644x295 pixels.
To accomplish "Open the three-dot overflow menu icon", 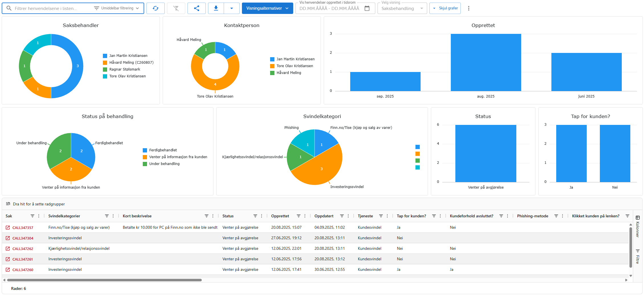I will [x=469, y=8].
